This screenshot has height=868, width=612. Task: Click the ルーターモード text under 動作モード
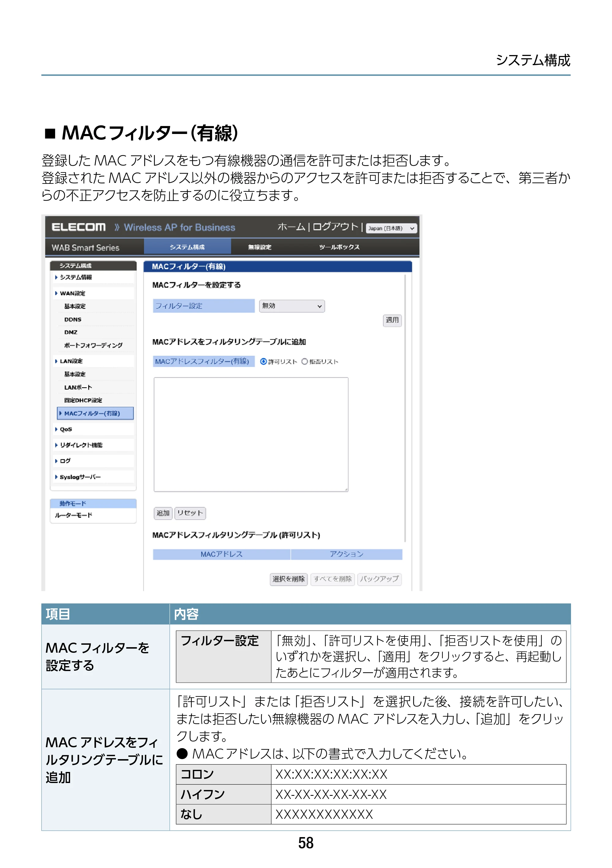point(73,515)
